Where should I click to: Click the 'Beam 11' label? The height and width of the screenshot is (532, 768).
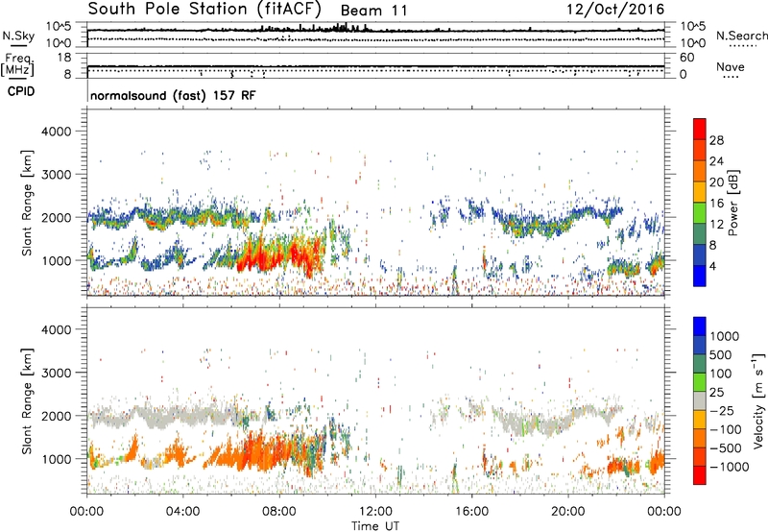pos(373,11)
